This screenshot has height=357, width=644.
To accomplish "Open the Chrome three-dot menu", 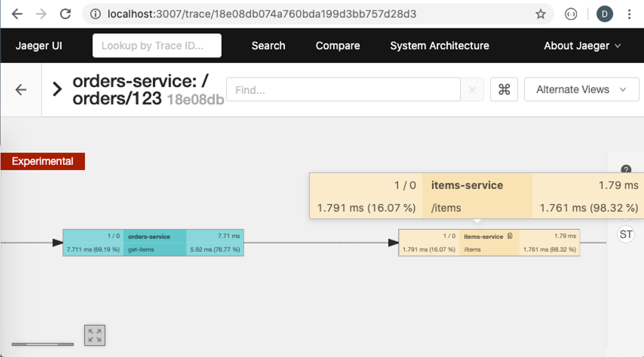I will [629, 14].
